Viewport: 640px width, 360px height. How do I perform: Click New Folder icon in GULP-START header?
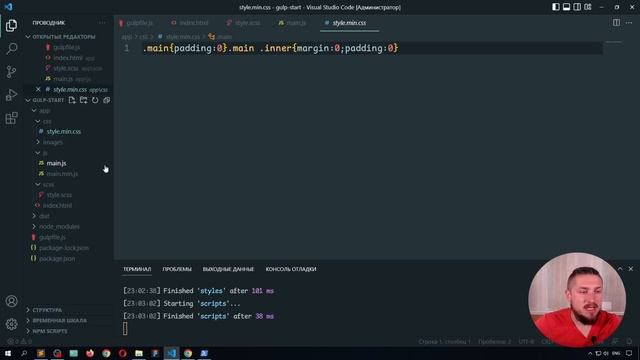click(84, 100)
